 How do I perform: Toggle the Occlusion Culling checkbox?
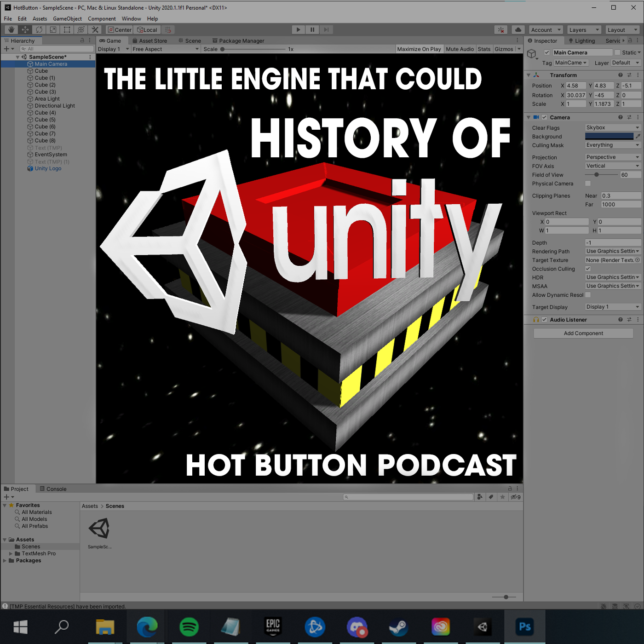[x=588, y=269]
